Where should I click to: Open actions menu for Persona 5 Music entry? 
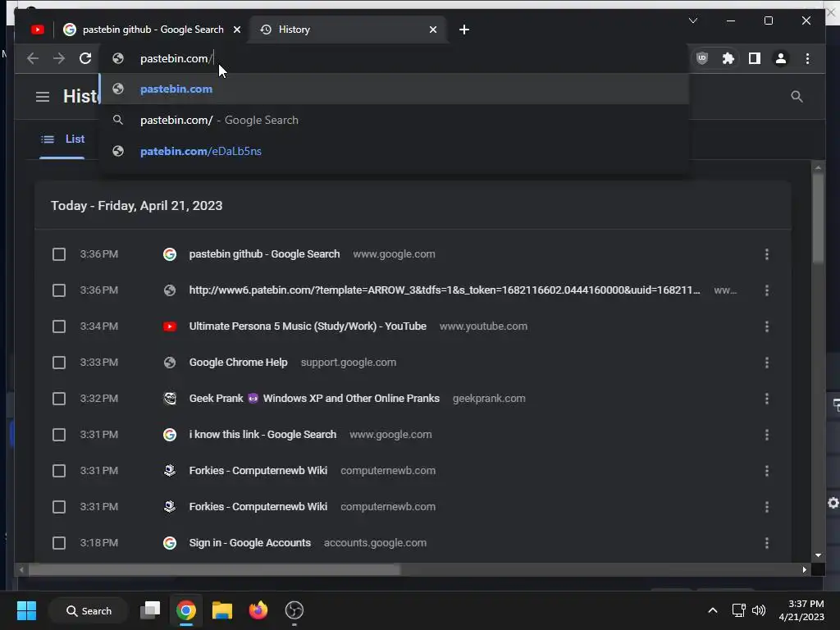tap(767, 326)
